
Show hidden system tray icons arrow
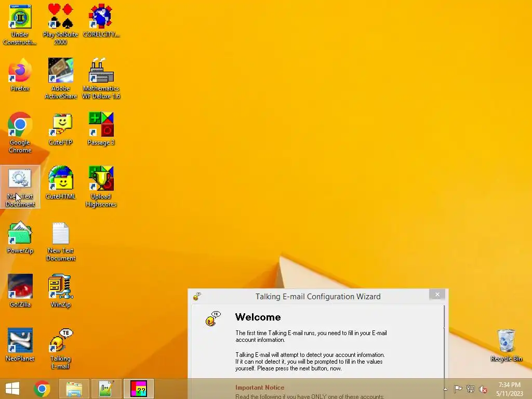[x=445, y=389]
